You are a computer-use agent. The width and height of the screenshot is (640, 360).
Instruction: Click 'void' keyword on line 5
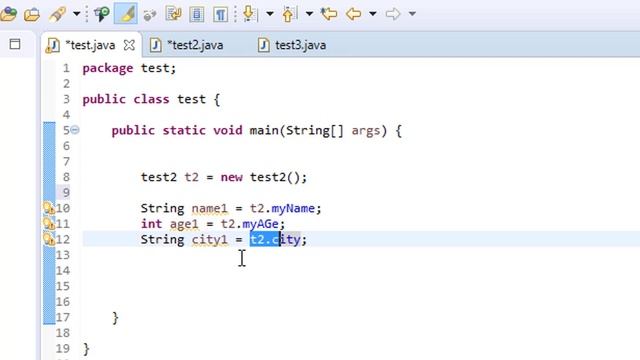click(228, 131)
